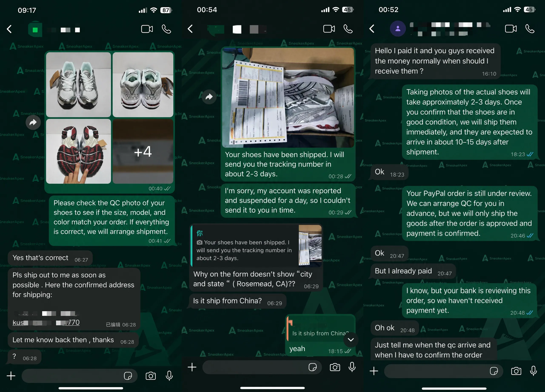The image size is (545, 392).
Task: Open the heel-view sneakers photo
Action: pos(143,85)
